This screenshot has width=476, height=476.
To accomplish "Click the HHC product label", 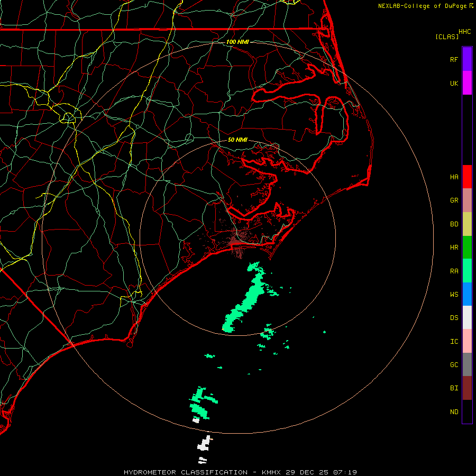I will [x=465, y=32].
